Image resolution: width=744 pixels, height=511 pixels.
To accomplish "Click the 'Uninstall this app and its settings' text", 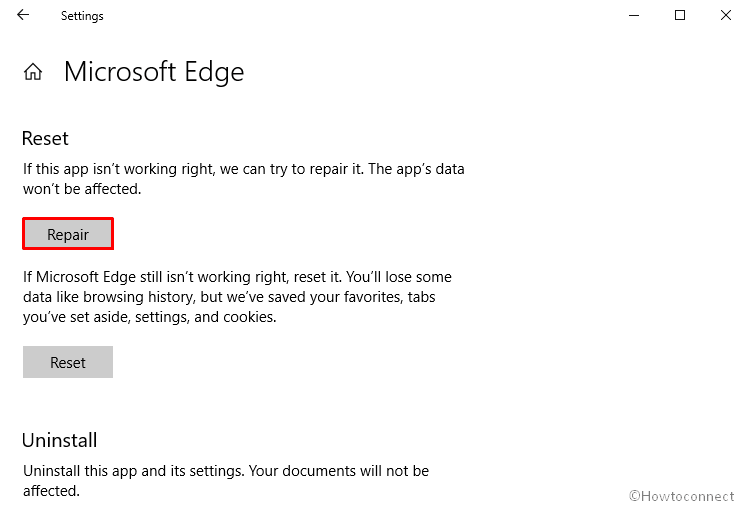I will [x=150, y=470].
